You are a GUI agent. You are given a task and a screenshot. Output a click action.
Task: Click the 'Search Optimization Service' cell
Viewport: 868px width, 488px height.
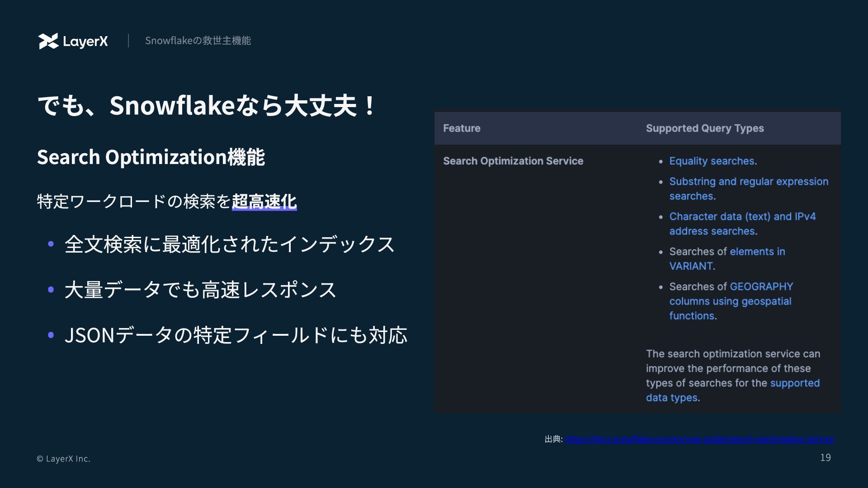513,161
